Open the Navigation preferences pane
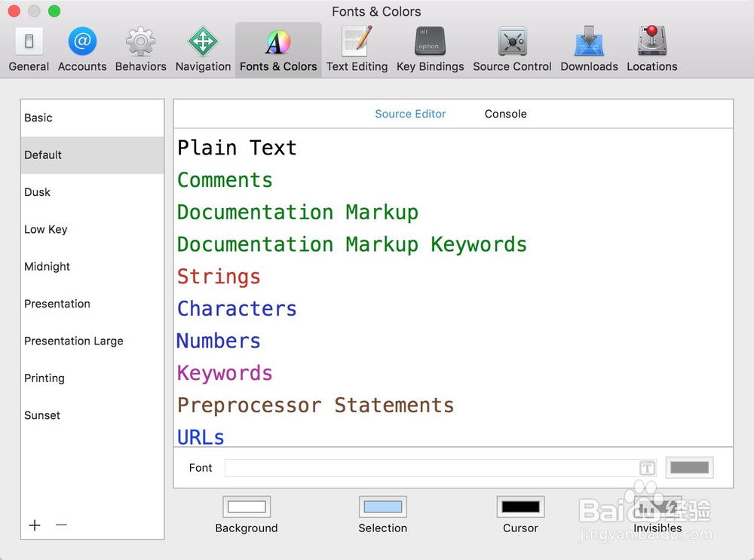The width and height of the screenshot is (754, 560). [203, 49]
